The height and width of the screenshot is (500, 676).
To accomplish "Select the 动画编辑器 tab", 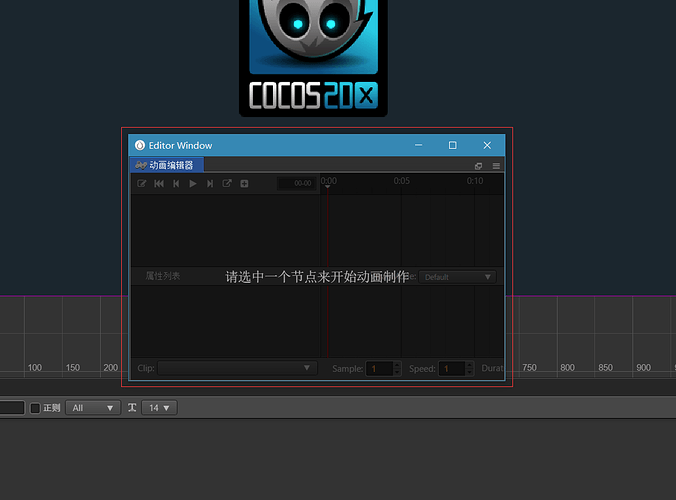I will [167, 165].
